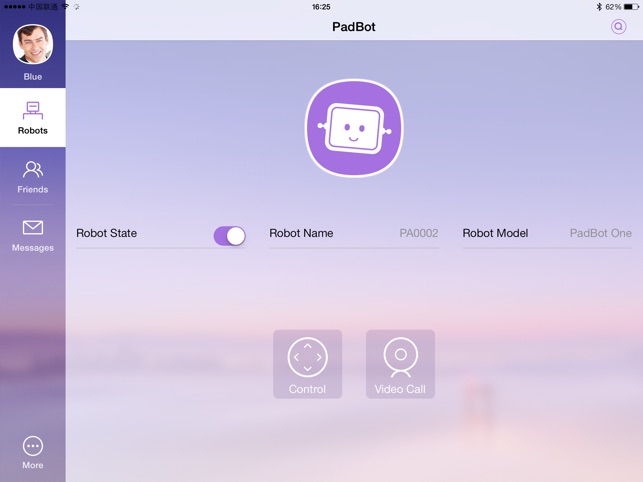Click the Wi-Fi status icon
Viewport: 643px width, 482px height.
(x=65, y=6)
